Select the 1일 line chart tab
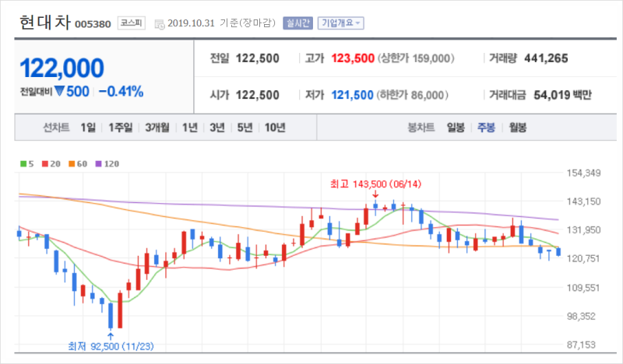This screenshot has width=623, height=364. [88, 128]
